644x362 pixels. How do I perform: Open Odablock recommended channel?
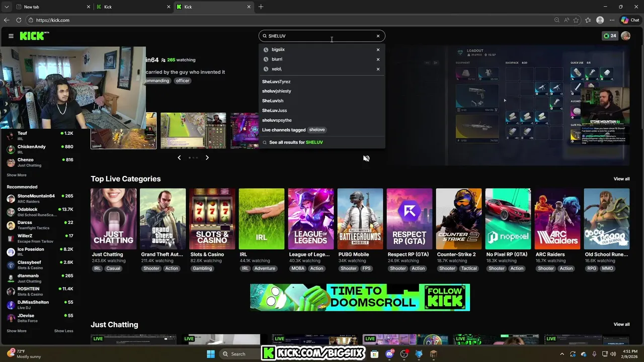pos(40,212)
